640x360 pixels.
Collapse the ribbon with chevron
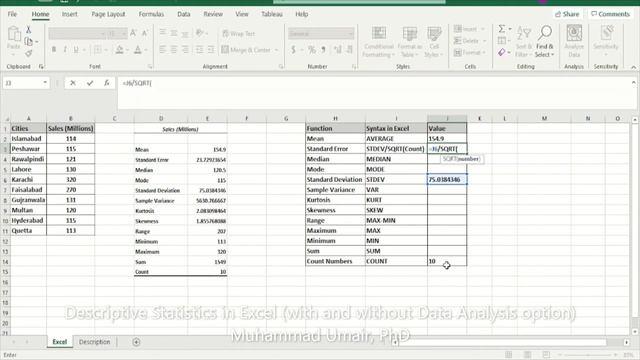pyautogui.click(x=633, y=67)
